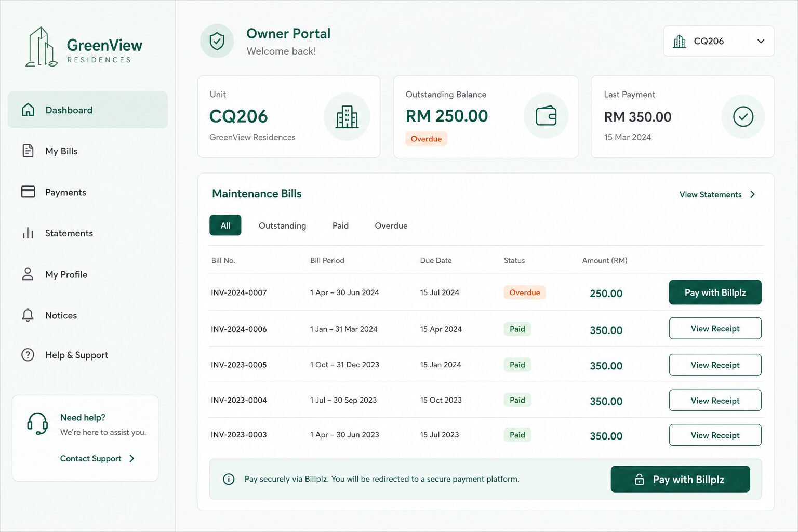Expand unit selector with the down chevron
The height and width of the screenshot is (532, 798).
tap(761, 41)
